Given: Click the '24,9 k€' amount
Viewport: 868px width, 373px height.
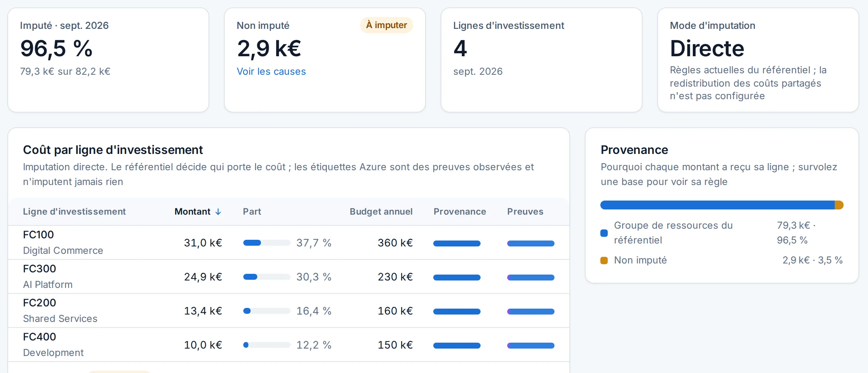Looking at the screenshot, I should point(203,277).
